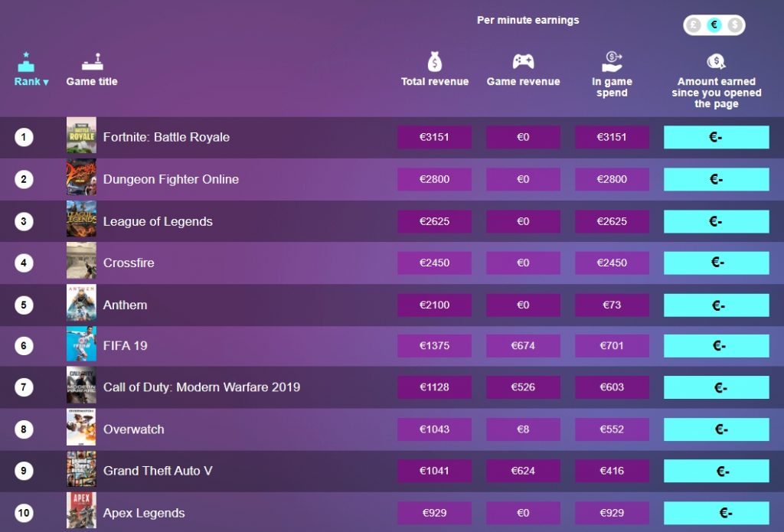Click Amount earned since you opened header
The height and width of the screenshot is (532, 784).
click(716, 93)
